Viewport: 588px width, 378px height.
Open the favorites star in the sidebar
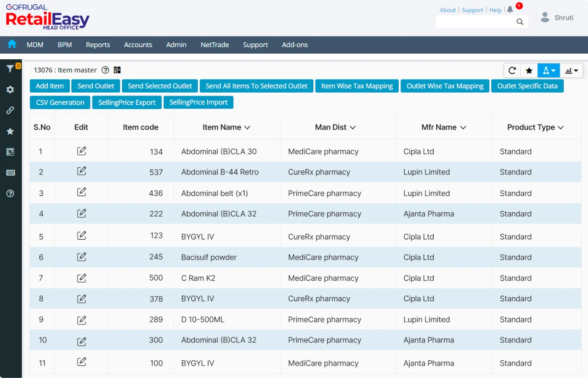[x=10, y=131]
